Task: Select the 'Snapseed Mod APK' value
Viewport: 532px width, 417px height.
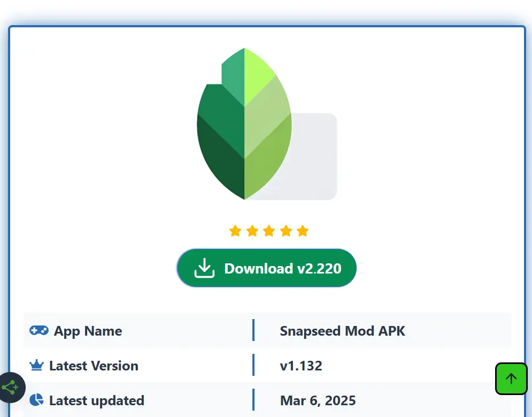Action: click(342, 331)
